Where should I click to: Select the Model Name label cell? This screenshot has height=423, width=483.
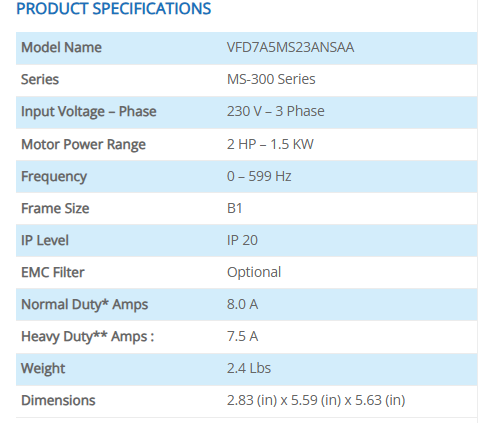coord(61,47)
